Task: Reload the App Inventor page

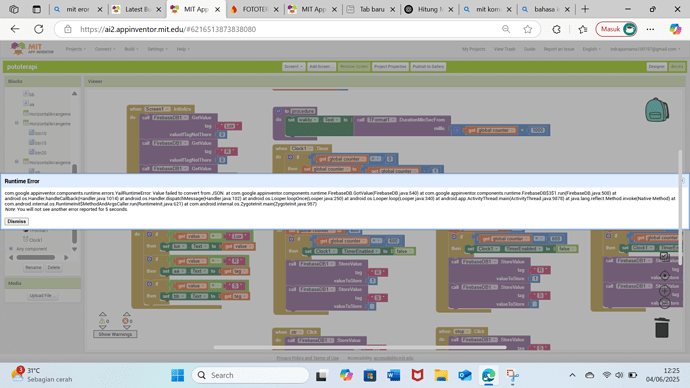Action: click(x=39, y=29)
